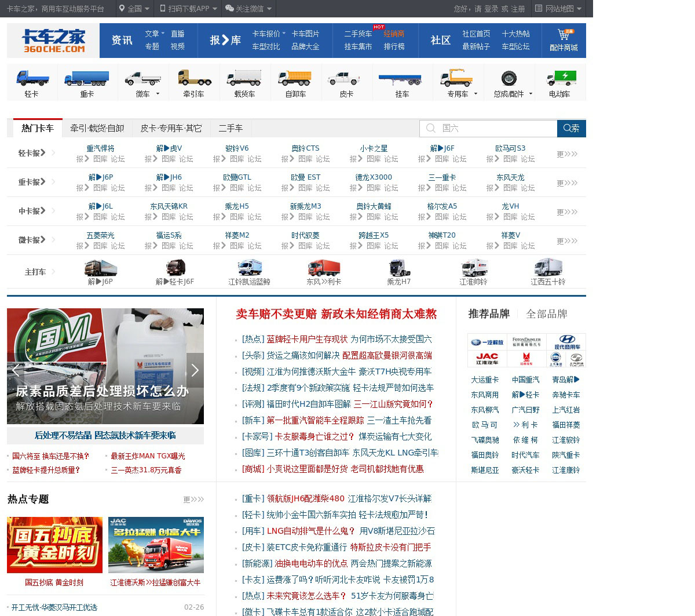Go to previous slide in banner carousel
This screenshot has width=695, height=616.
point(16,370)
